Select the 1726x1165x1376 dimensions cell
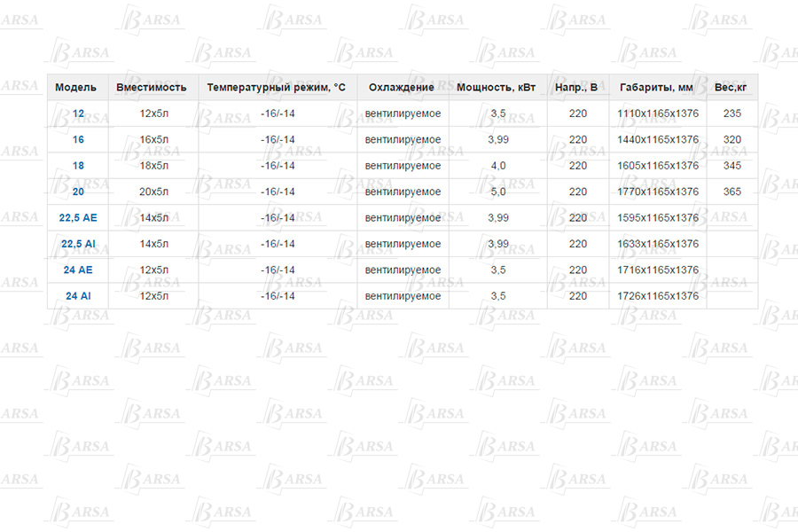The height and width of the screenshot is (532, 798). click(x=658, y=296)
